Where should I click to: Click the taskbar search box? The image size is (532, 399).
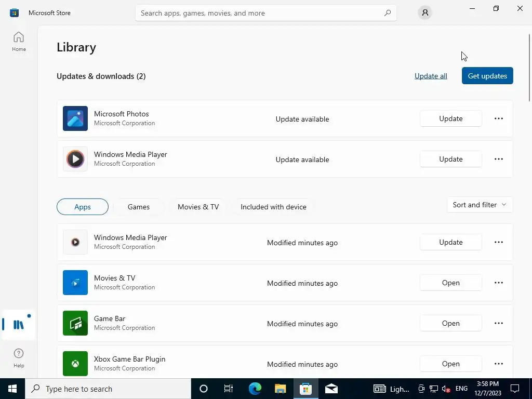(x=108, y=389)
